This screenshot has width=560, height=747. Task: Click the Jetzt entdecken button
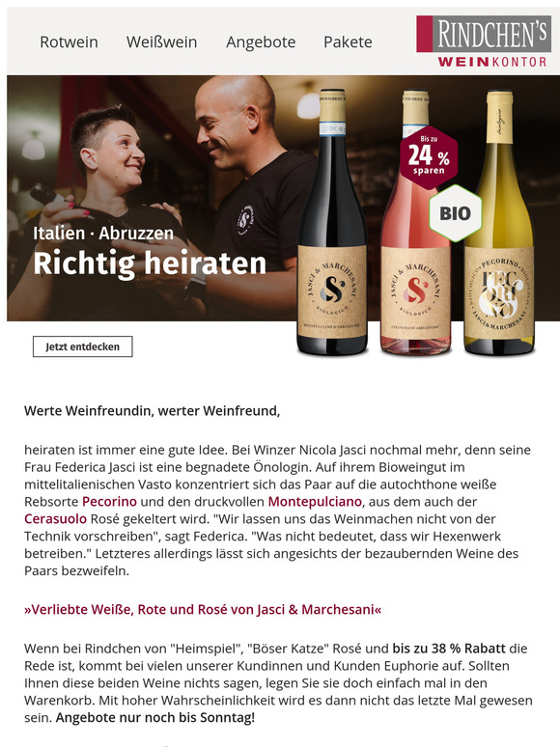(x=82, y=346)
